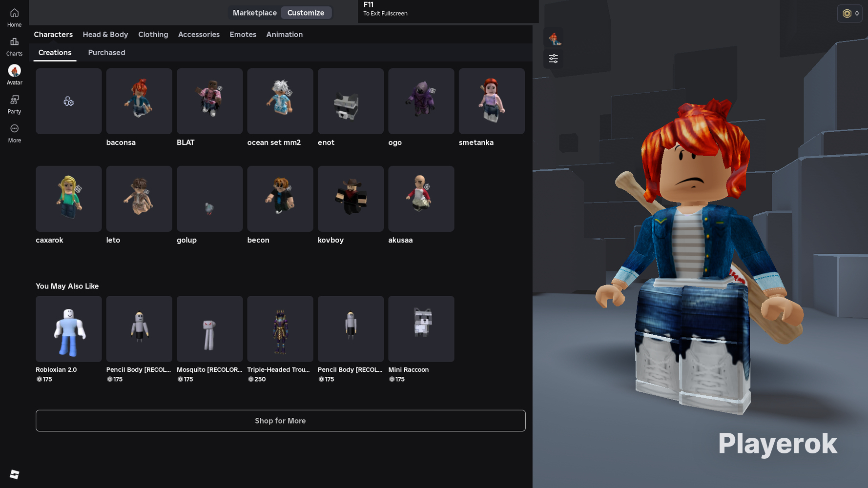Select the becon character outfit

pyautogui.click(x=280, y=199)
